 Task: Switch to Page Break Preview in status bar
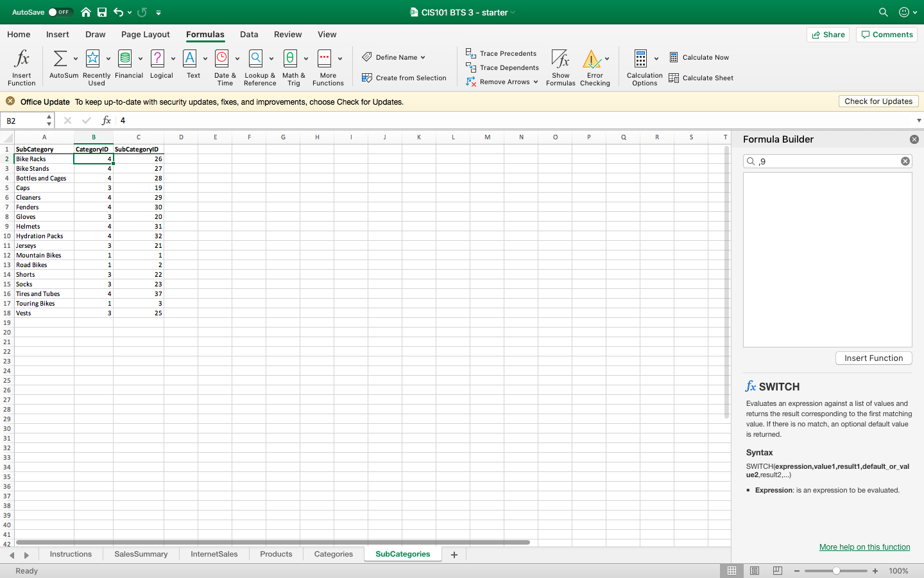(777, 570)
